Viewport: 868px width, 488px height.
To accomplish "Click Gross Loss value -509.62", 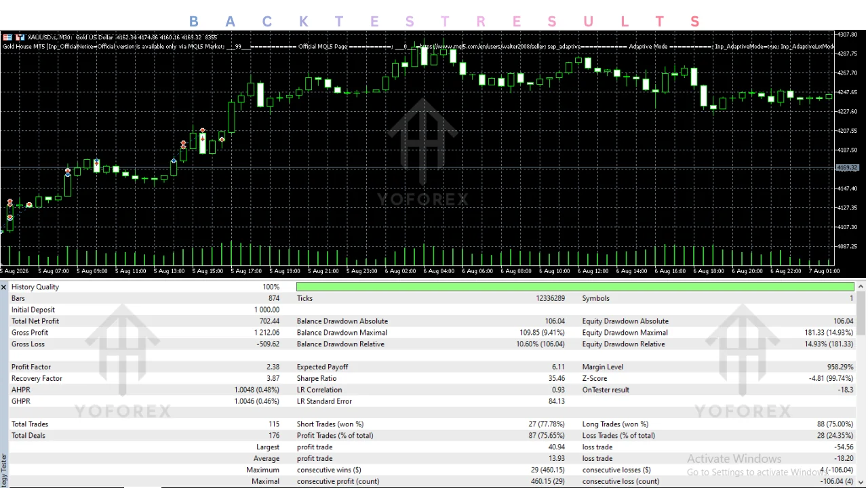I will point(269,345).
